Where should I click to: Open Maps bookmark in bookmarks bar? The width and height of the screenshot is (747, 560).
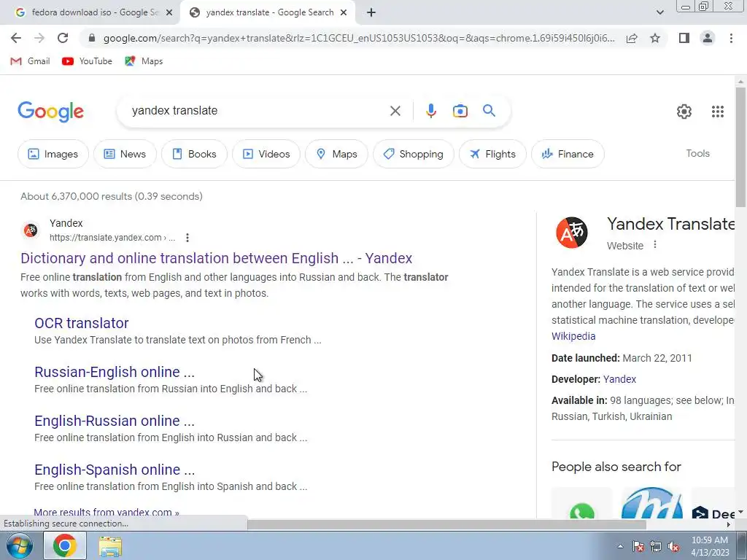[x=144, y=61]
